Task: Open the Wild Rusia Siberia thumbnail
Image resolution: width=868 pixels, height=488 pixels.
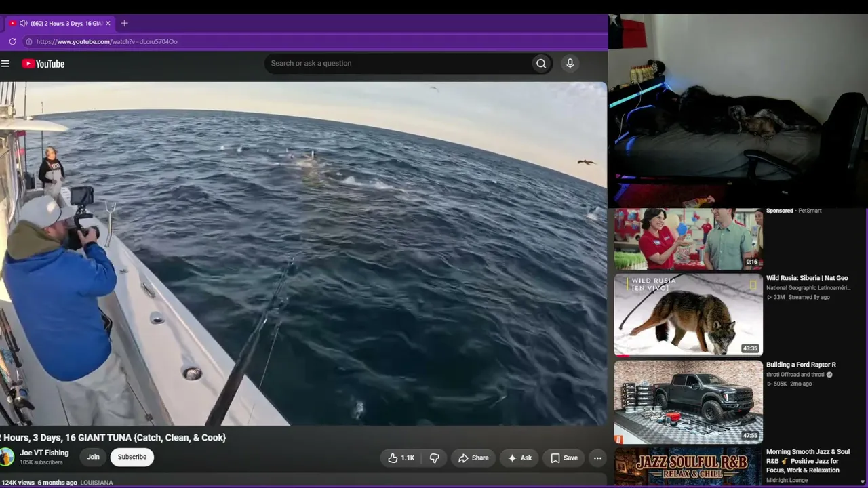Action: pos(688,314)
